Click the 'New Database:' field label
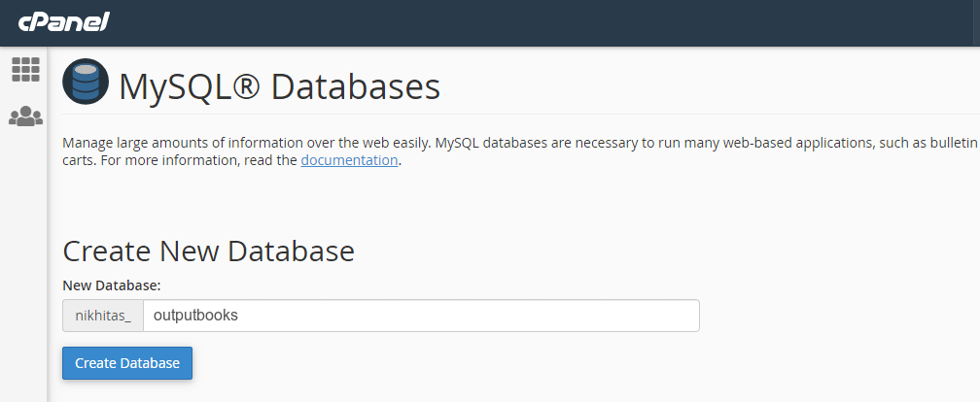 click(112, 285)
